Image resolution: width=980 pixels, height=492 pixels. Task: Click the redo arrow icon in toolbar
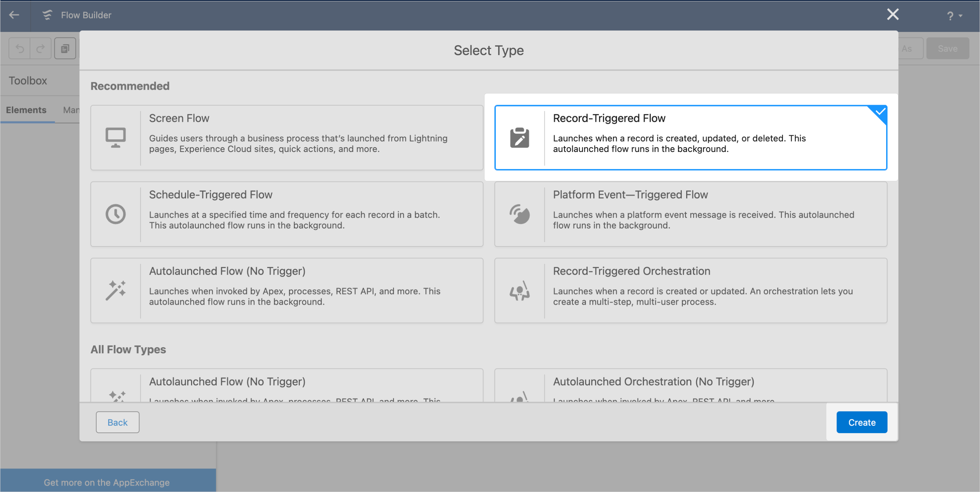coord(41,48)
